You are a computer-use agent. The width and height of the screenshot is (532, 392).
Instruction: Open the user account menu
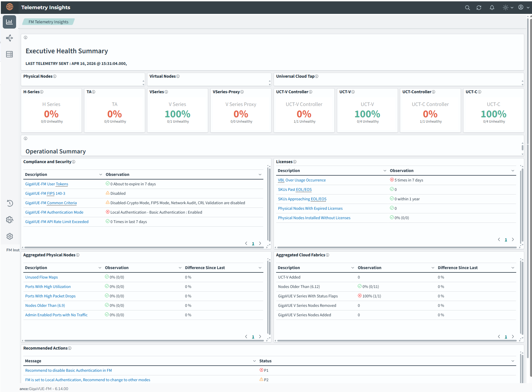click(524, 8)
